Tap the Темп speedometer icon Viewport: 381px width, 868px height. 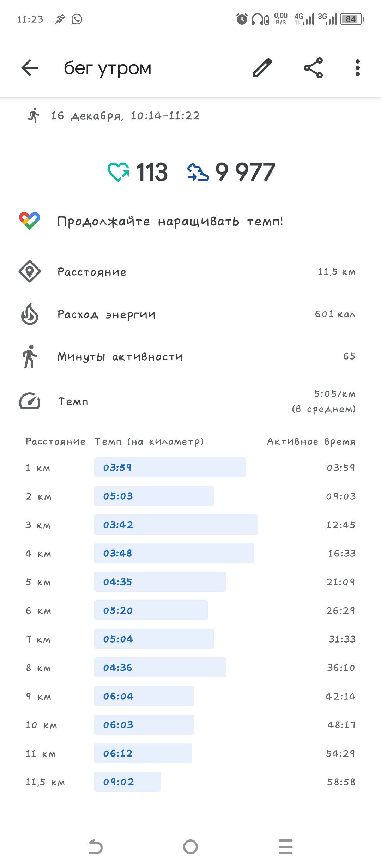[30, 401]
